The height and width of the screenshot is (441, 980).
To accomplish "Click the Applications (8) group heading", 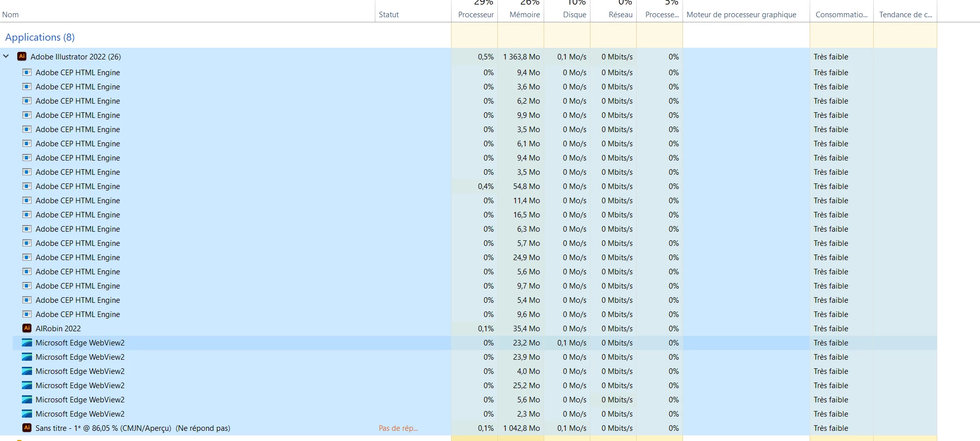I will coord(40,37).
